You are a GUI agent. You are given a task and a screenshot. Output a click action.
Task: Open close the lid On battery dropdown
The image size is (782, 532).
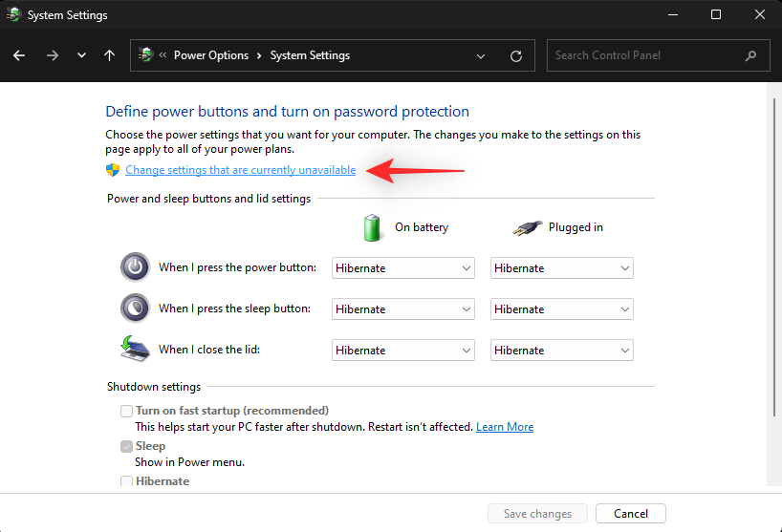click(403, 351)
